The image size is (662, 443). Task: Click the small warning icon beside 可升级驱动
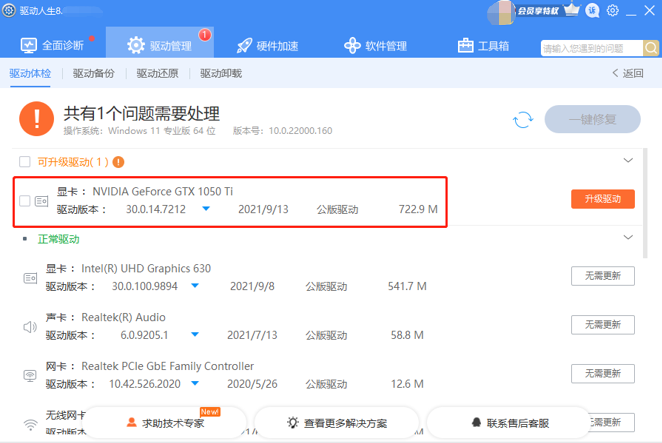tap(119, 162)
